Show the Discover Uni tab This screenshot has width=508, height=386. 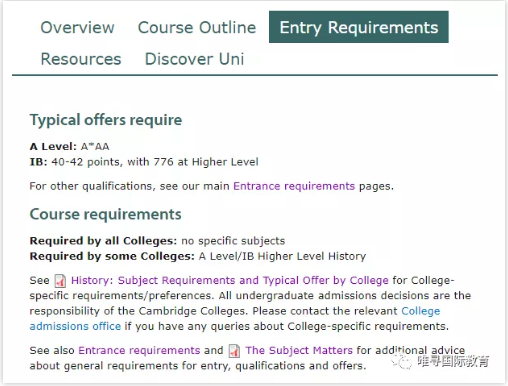194,59
